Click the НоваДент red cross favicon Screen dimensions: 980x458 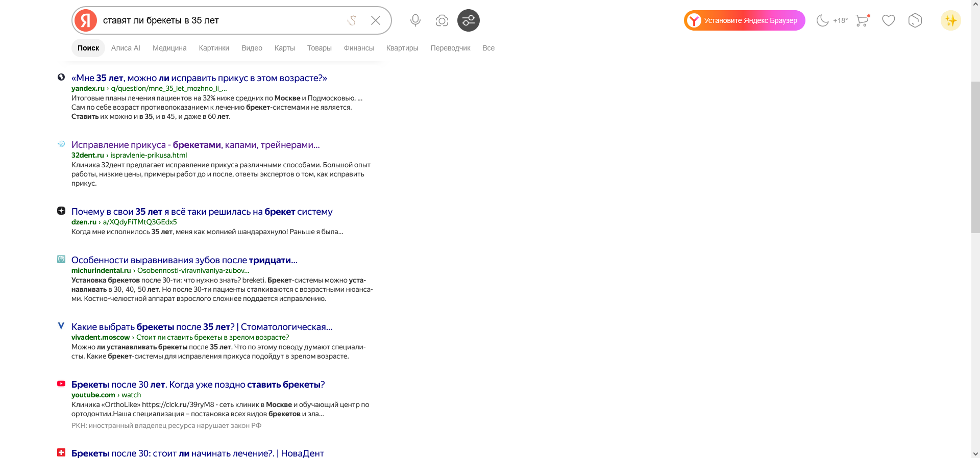(x=61, y=452)
